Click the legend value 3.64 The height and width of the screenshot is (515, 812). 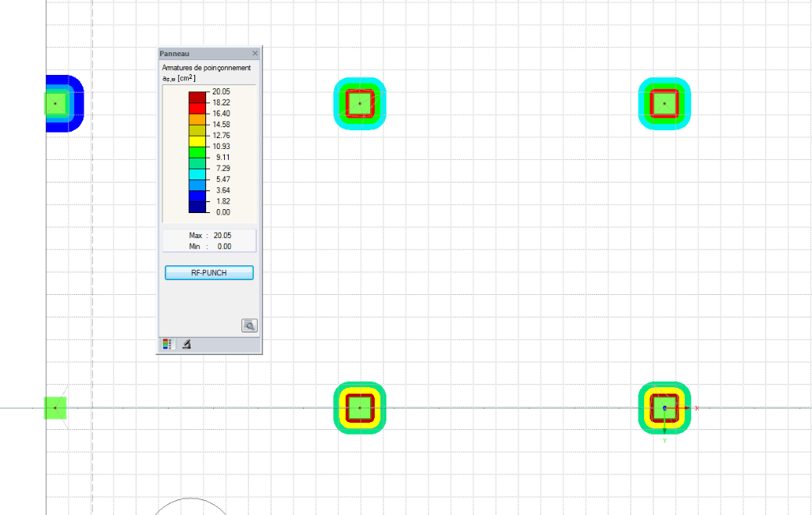click(223, 190)
